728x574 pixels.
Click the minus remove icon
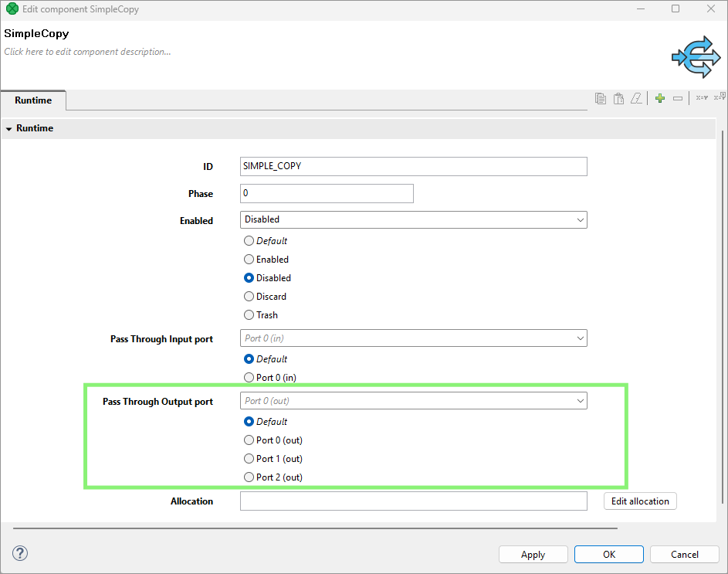[x=678, y=98]
